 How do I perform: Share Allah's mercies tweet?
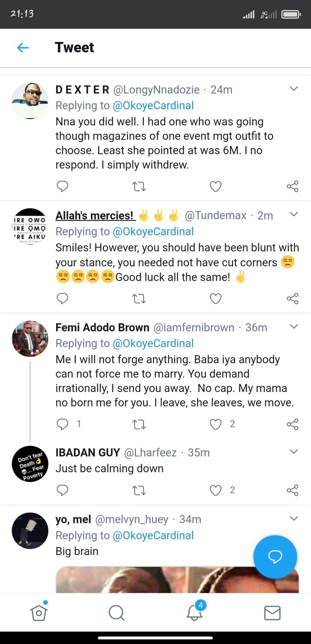[292, 298]
